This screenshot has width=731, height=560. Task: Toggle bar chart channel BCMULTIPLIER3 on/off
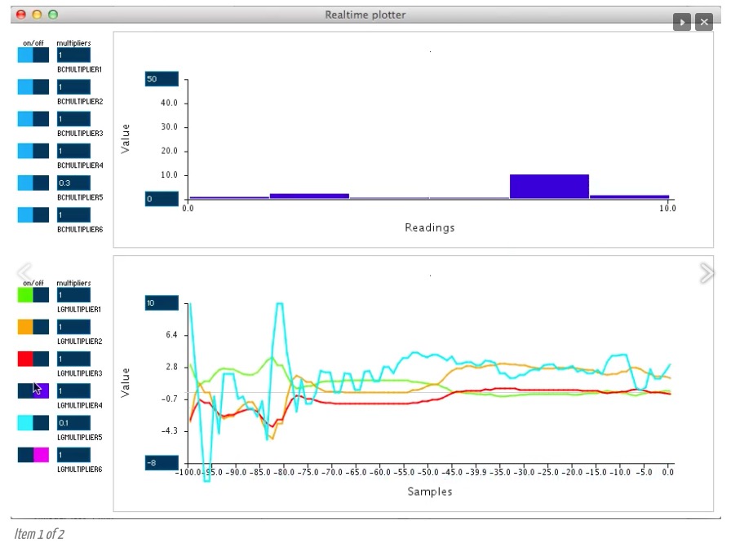[x=33, y=119]
